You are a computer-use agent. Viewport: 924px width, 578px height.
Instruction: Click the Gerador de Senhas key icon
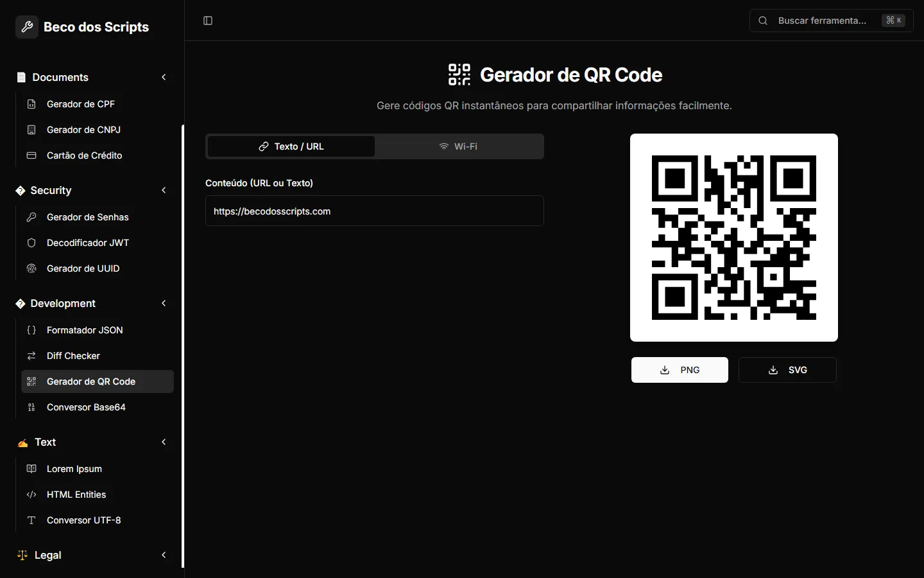(x=31, y=217)
